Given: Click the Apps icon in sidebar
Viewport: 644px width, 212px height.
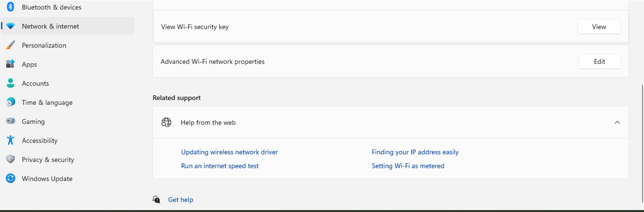Looking at the screenshot, I should tap(10, 65).
